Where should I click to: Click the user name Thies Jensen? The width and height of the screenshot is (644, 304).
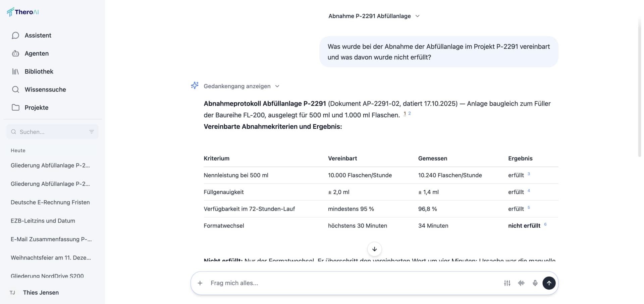pyautogui.click(x=41, y=293)
